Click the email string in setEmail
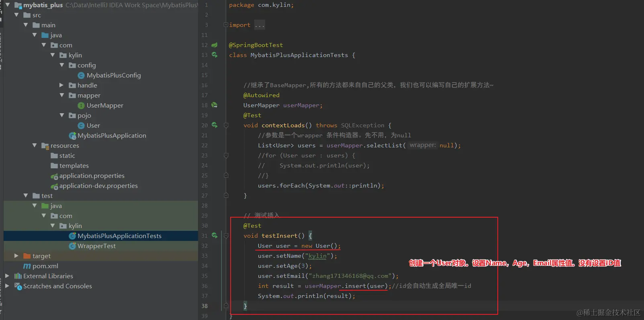Image resolution: width=644 pixels, height=320 pixels. (x=350, y=276)
